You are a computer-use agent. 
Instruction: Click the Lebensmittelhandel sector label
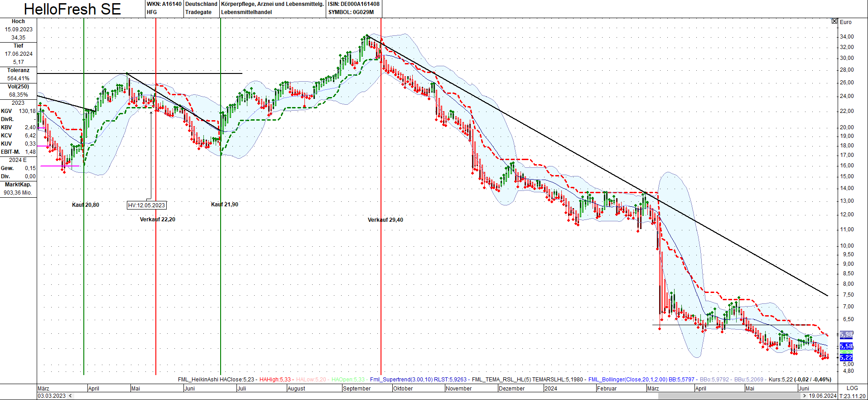point(246,12)
